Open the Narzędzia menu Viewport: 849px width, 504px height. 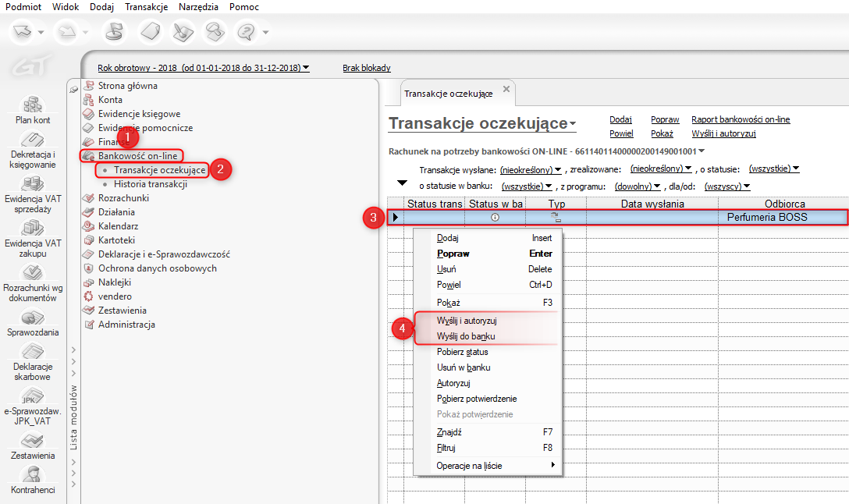pyautogui.click(x=198, y=6)
